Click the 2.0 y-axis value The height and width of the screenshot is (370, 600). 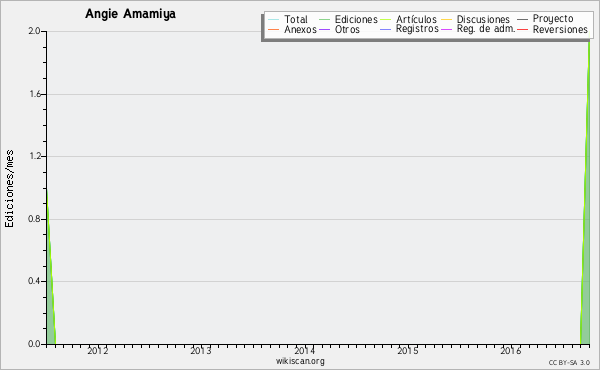34,31
